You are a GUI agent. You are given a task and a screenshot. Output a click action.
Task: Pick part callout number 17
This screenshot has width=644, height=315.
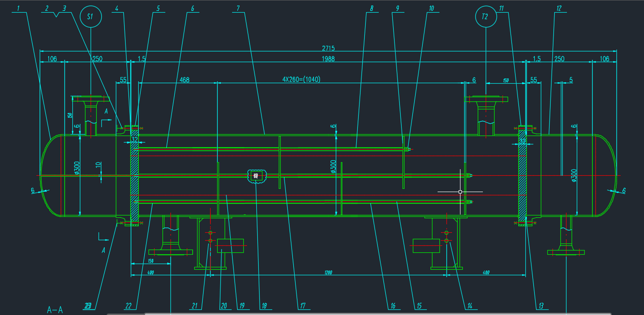[x=303, y=306]
